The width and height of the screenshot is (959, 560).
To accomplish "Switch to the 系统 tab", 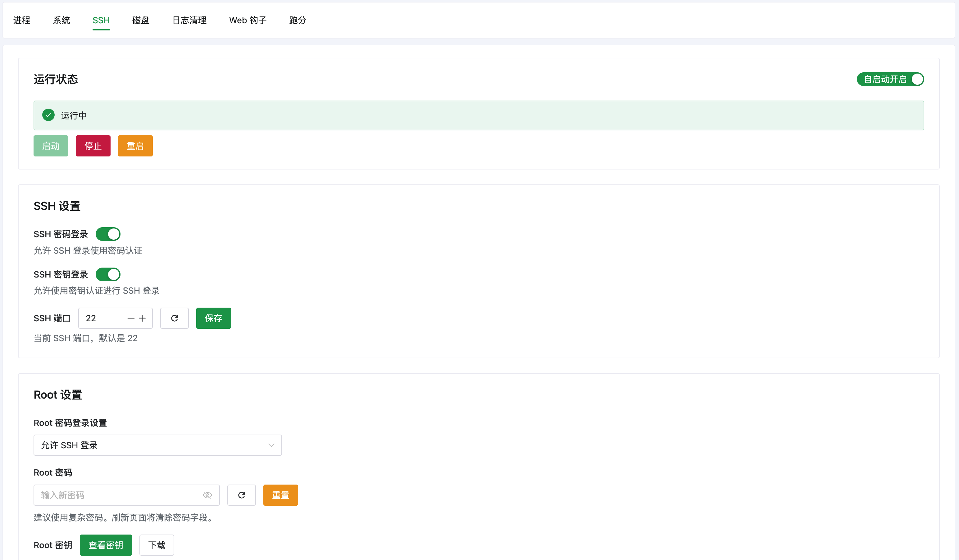I will tap(61, 20).
